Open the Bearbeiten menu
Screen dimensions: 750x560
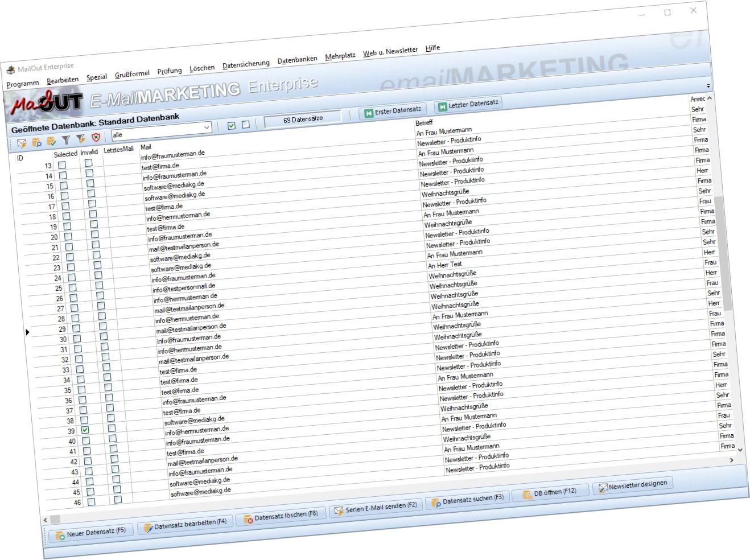tap(63, 81)
